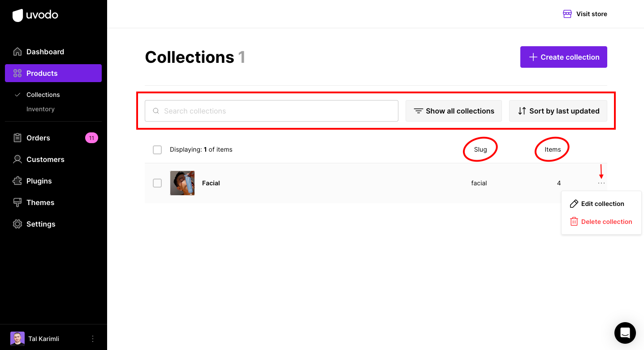Click the Themes paint roller icon
Screen dimensions: 644x350
(x=17, y=202)
